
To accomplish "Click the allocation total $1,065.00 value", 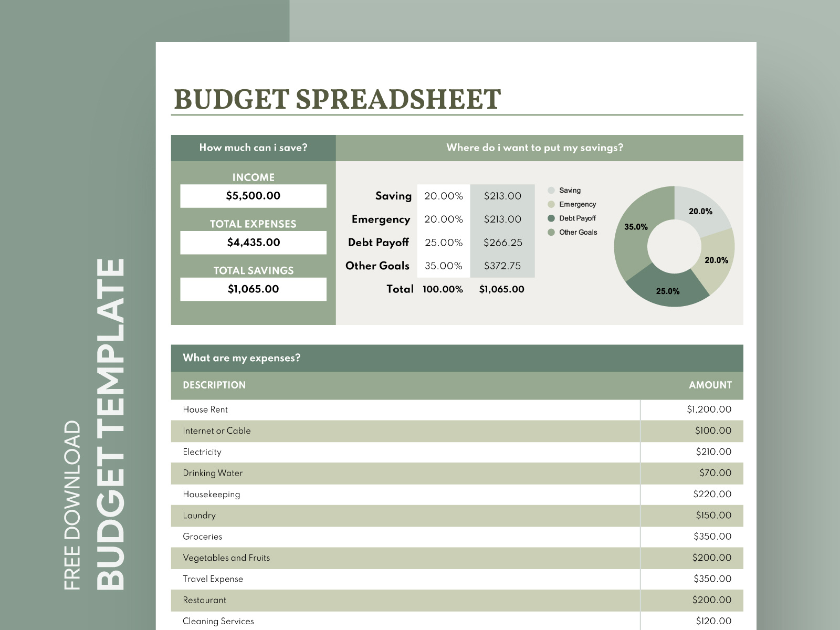I will pyautogui.click(x=501, y=289).
